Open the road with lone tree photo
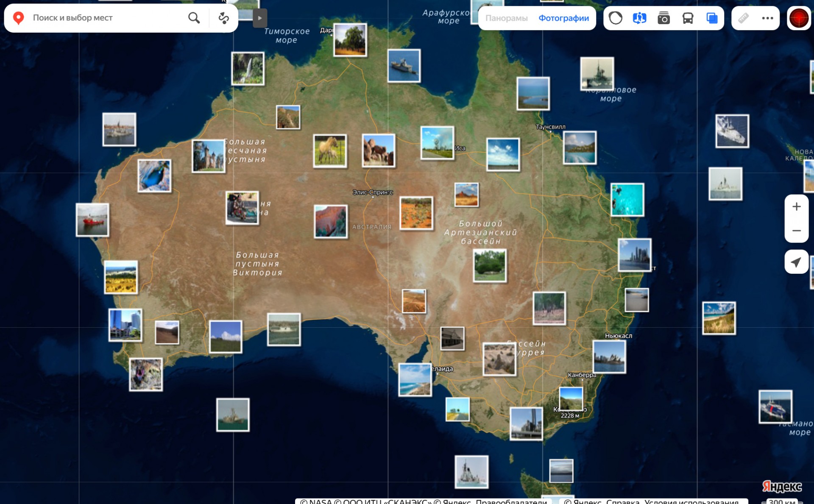This screenshot has height=504, width=814. (457, 409)
